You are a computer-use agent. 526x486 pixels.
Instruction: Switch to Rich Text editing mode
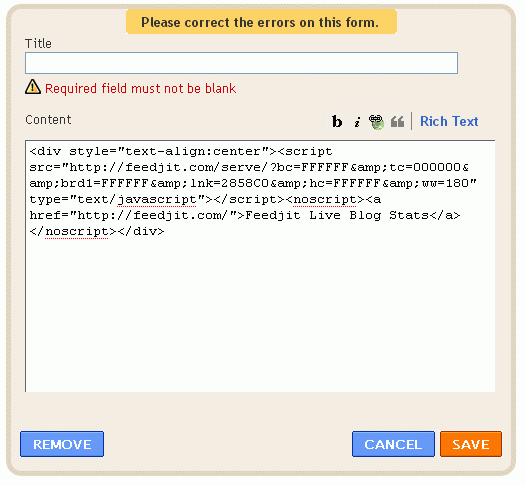(x=449, y=121)
